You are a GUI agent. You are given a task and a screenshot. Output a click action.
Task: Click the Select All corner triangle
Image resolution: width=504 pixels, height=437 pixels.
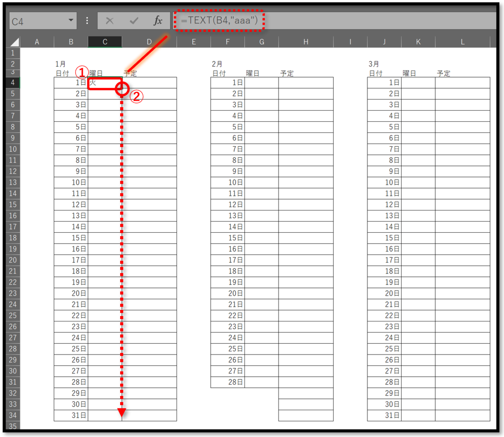14,42
